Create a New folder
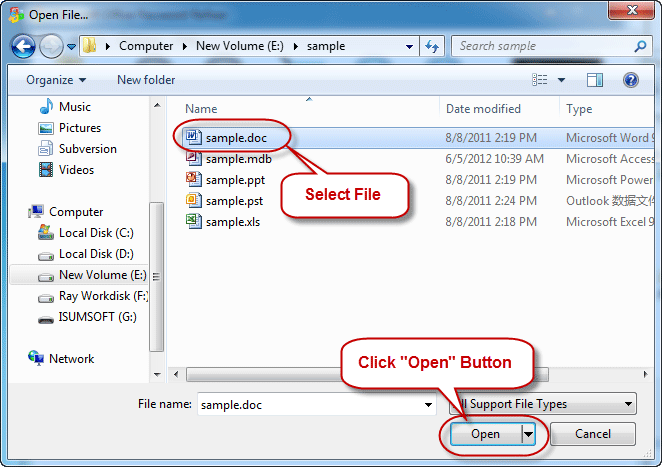This screenshot has width=662, height=467. pos(146,80)
